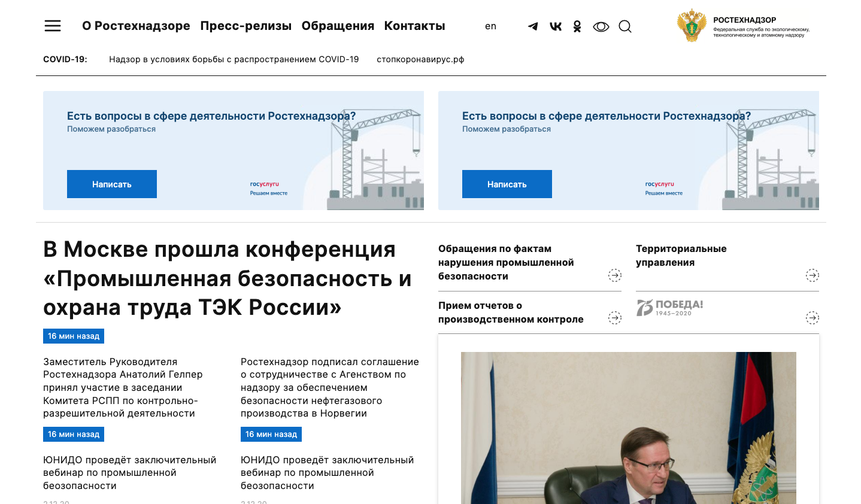861x504 pixels.
Task: Open the photo of the man at desk
Action: 629,427
